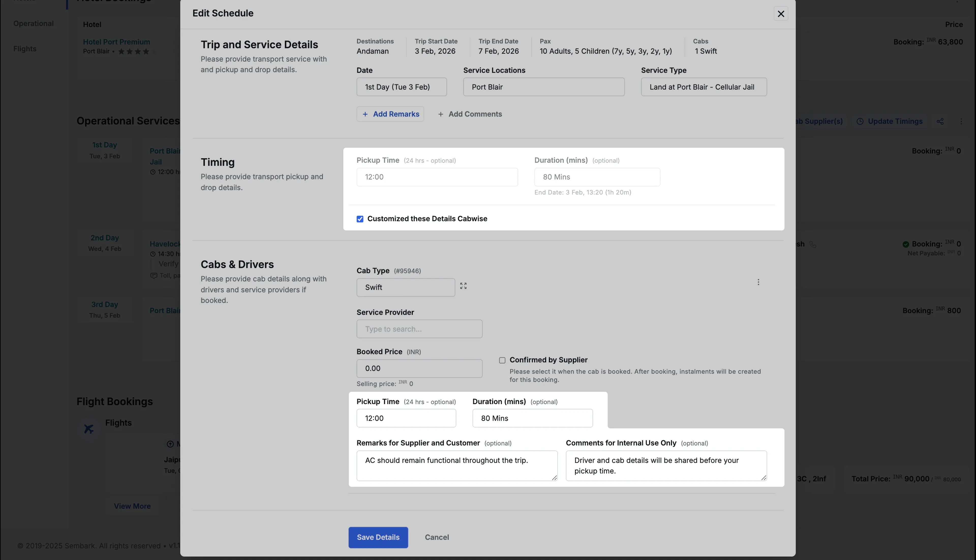
Task: Click the plus icon on Add Remarks
Action: (365, 114)
